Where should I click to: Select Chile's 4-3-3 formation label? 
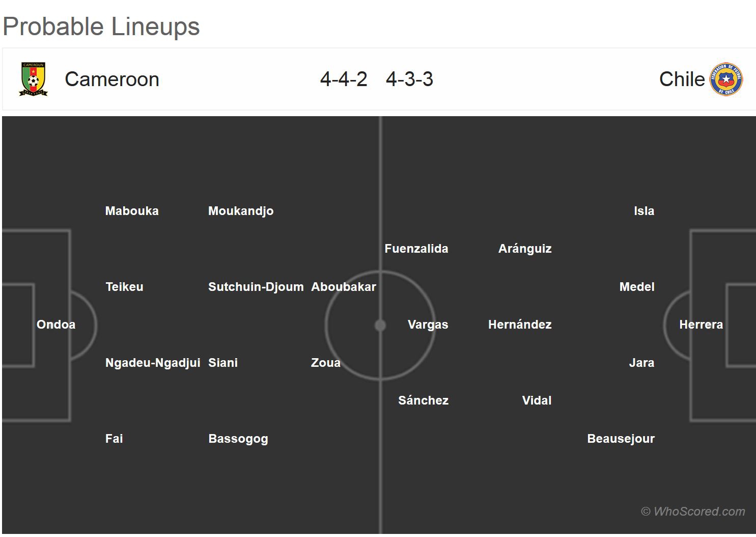(x=409, y=79)
